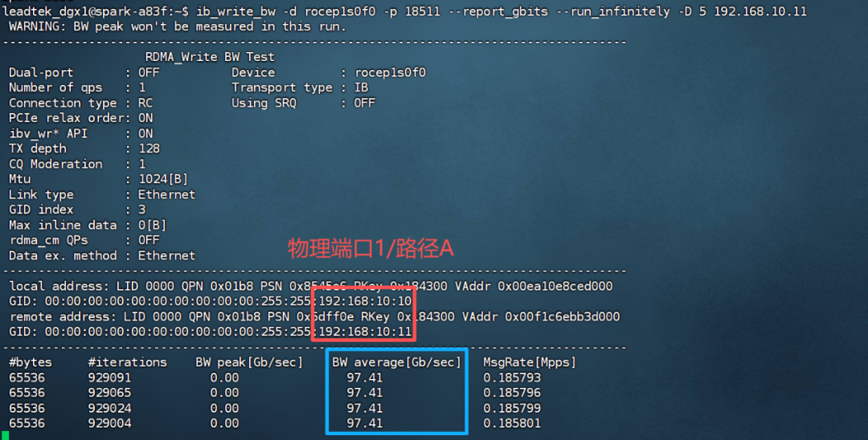
Task: Click the remote VAddr 0x00f1c6ebb3d000
Action: [563, 316]
